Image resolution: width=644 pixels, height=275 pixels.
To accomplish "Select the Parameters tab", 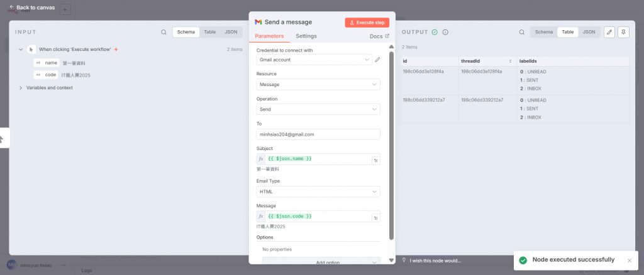I will coord(269,36).
